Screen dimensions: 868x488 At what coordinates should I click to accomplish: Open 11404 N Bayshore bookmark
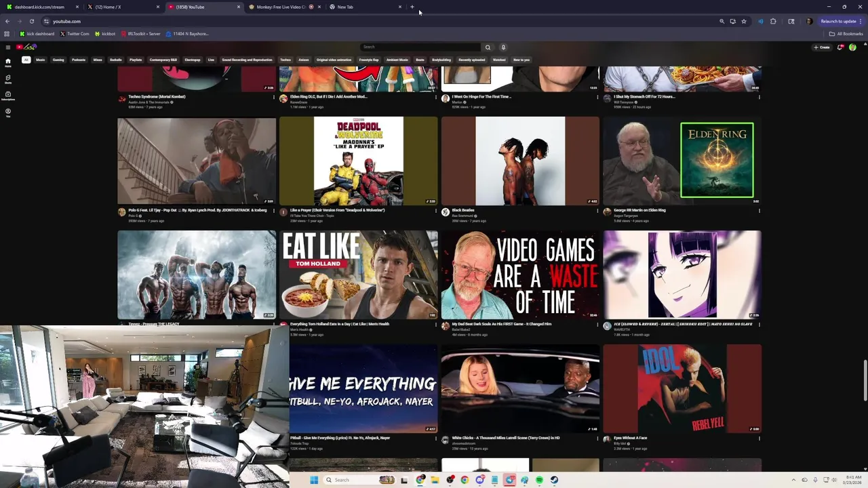point(187,33)
